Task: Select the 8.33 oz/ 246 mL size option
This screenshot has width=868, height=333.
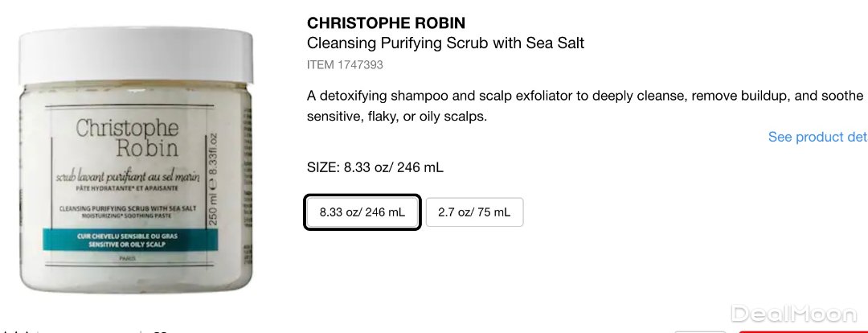Action: pos(362,212)
